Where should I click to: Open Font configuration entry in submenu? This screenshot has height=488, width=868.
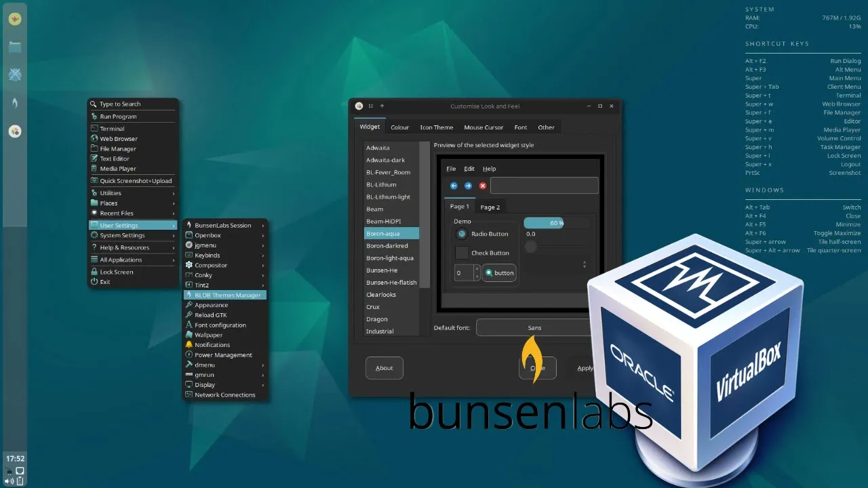pos(225,325)
